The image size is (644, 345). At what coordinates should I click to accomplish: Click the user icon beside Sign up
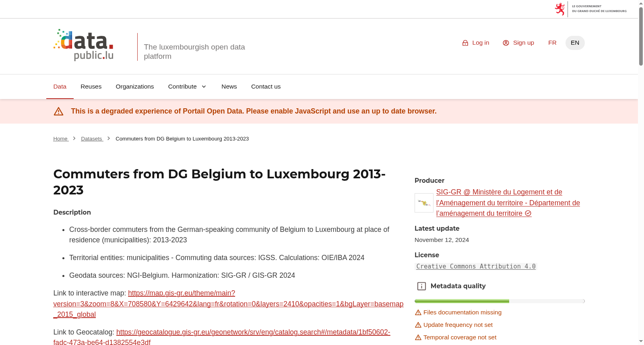506,43
